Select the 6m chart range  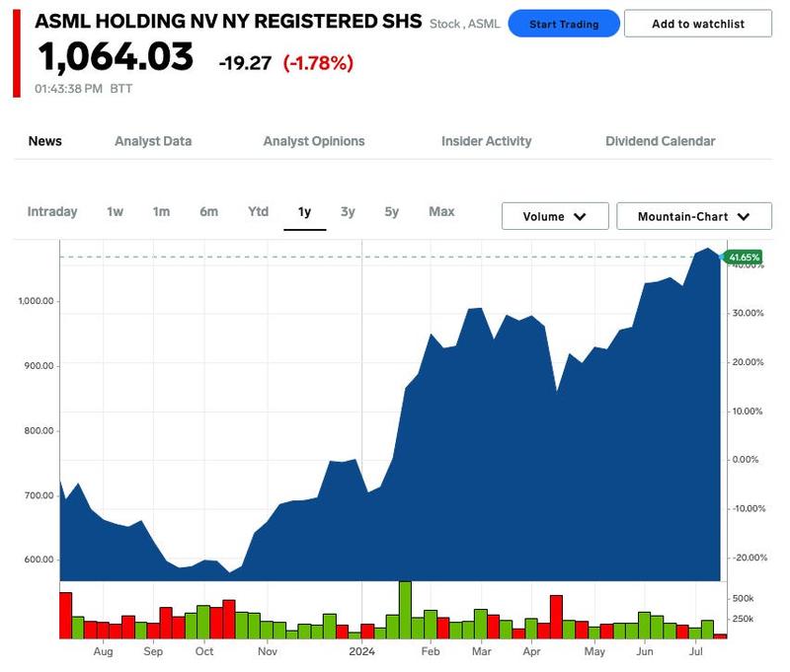click(208, 212)
